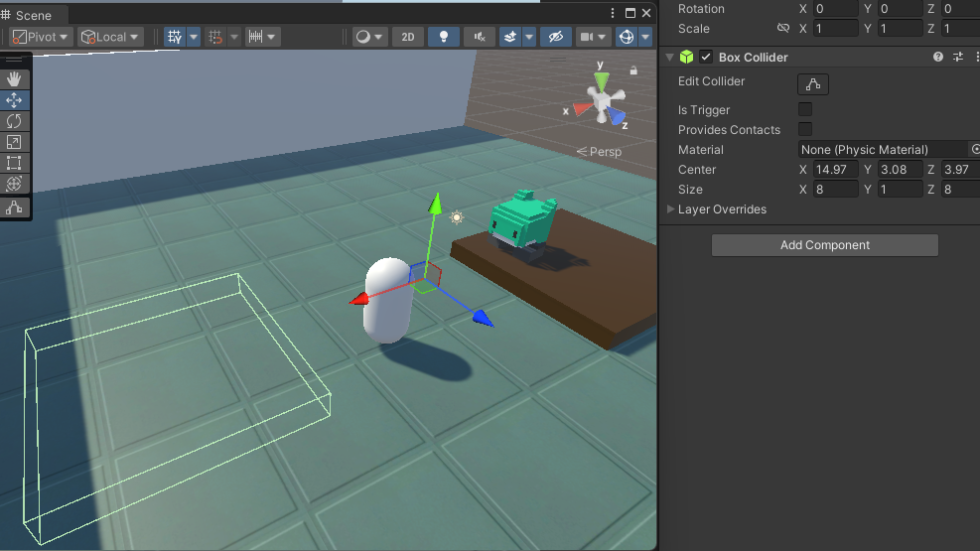Open snap increment dropdown arrow

pos(271,37)
